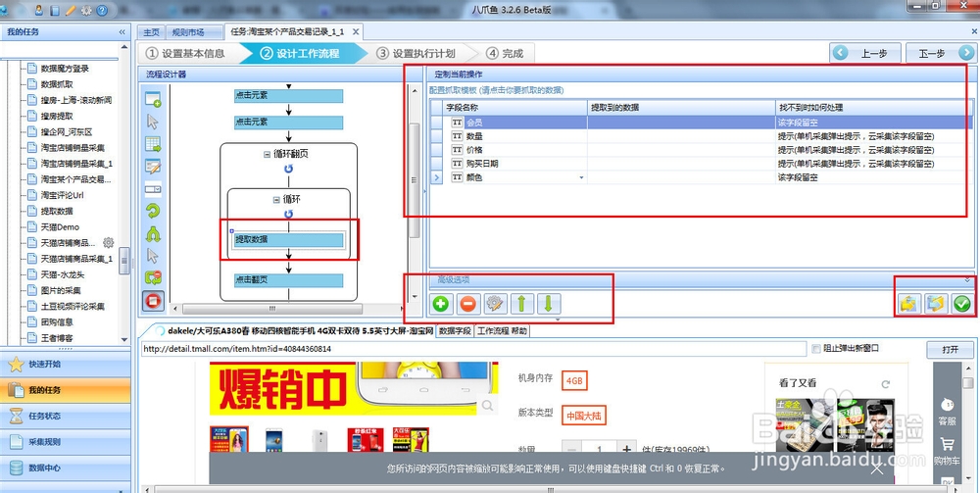Select the input text tool icon
This screenshot has width=980, height=493.
153,167
